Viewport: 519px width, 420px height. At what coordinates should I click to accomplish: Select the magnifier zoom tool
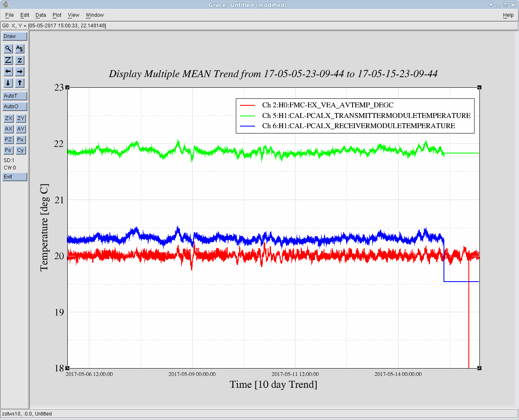point(8,49)
